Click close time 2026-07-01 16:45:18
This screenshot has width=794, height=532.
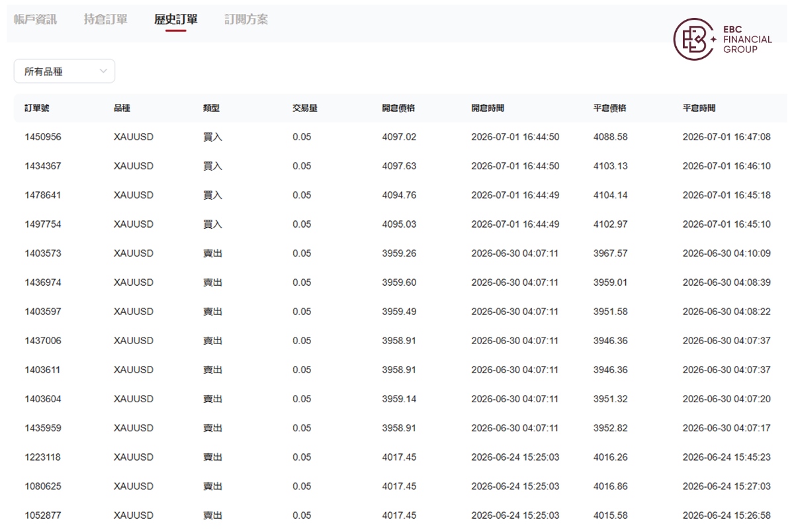pyautogui.click(x=727, y=195)
